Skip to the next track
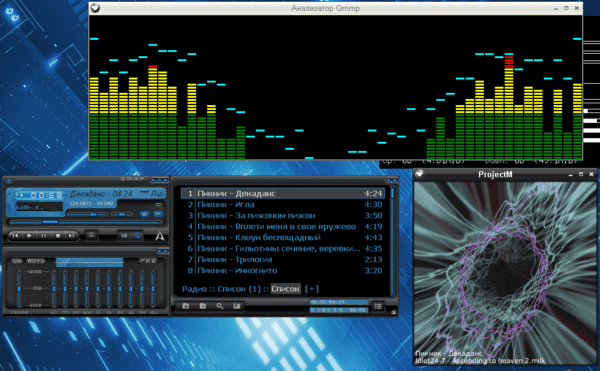Screen dimensions: 600x371 pyautogui.click(x=71, y=236)
